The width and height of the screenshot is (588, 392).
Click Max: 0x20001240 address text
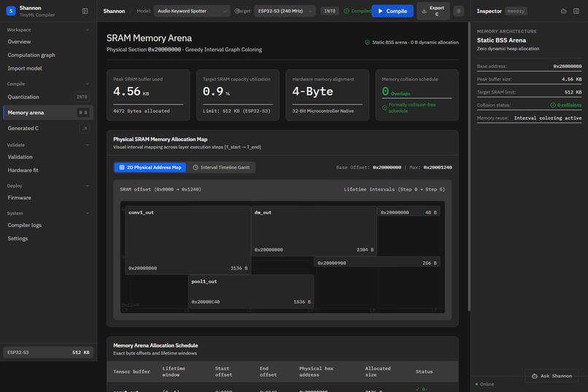(x=430, y=167)
